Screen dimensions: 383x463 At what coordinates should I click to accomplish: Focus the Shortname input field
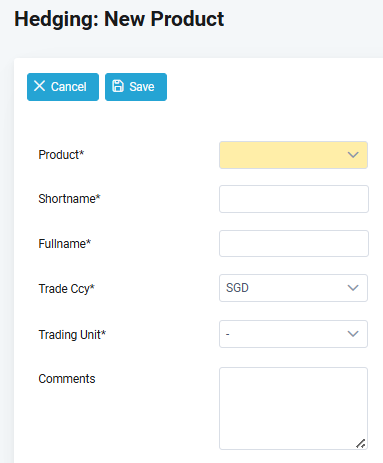pyautogui.click(x=294, y=199)
